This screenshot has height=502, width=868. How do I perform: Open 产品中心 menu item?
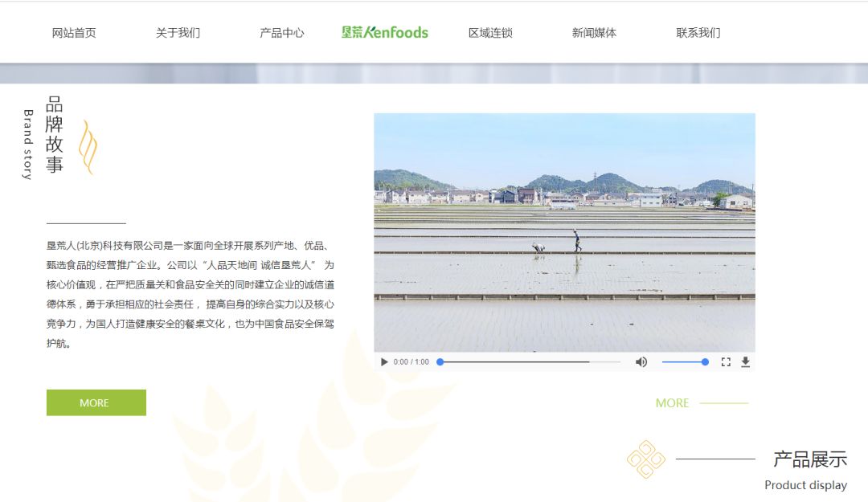[x=282, y=33]
